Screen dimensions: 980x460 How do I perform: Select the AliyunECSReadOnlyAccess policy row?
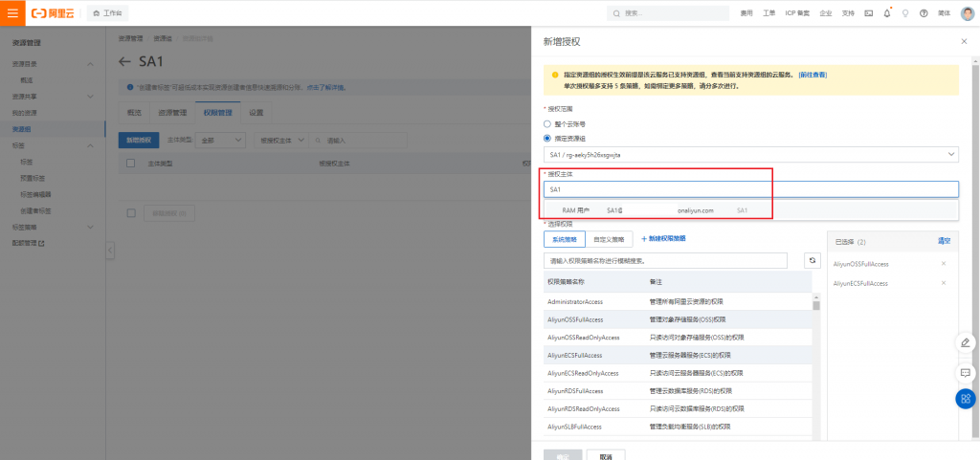(x=678, y=373)
